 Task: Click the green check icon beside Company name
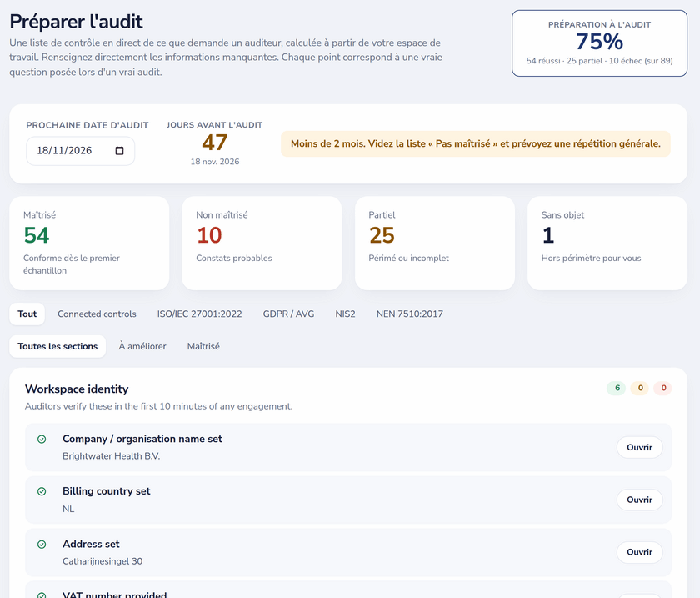(42, 440)
